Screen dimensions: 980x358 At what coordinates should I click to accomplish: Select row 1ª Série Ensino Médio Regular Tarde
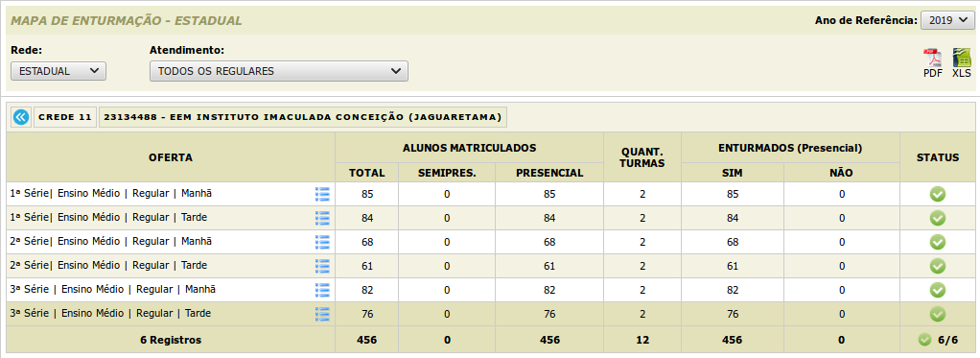click(x=491, y=218)
